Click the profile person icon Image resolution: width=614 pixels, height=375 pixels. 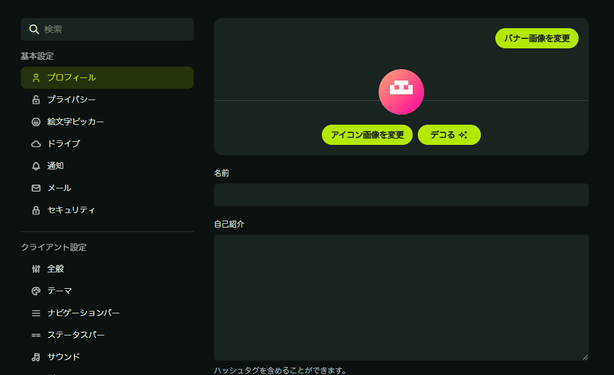click(36, 78)
